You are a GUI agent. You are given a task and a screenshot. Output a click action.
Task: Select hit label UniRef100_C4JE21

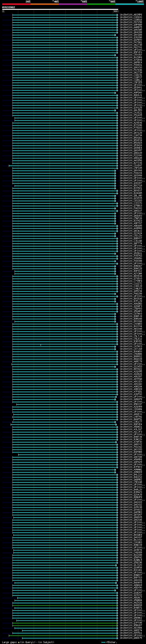coord(131,112)
